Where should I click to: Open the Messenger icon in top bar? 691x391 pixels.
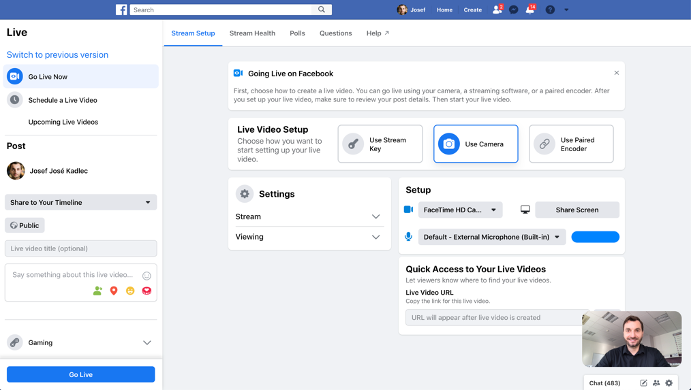tap(513, 10)
